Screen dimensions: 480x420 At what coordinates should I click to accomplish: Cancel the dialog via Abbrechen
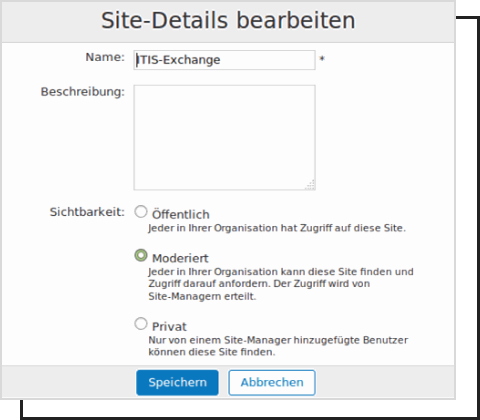tap(272, 383)
